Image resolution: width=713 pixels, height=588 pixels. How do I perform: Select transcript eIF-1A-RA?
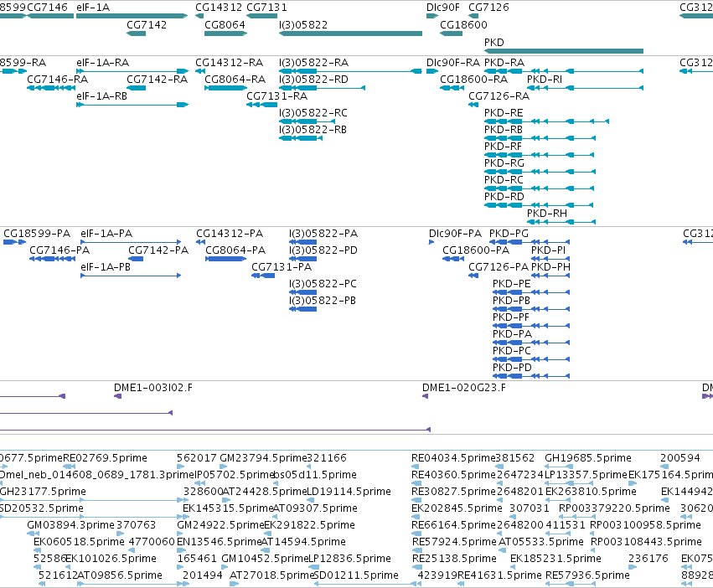(x=102, y=62)
